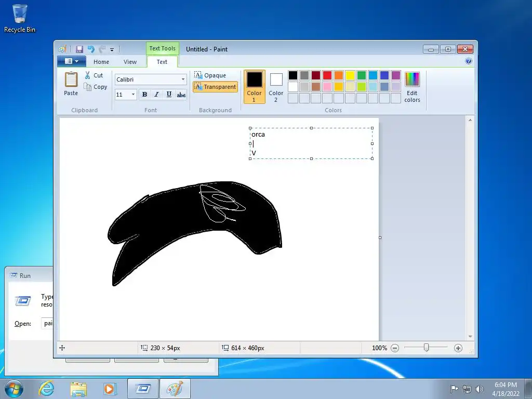This screenshot has width=532, height=399.
Task: Undo the last action
Action: pyautogui.click(x=91, y=49)
